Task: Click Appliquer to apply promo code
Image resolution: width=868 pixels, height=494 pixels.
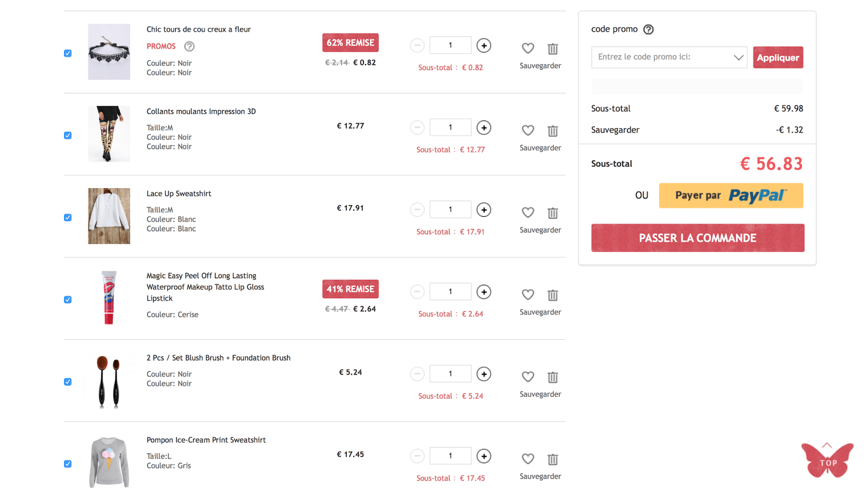Action: pyautogui.click(x=778, y=57)
